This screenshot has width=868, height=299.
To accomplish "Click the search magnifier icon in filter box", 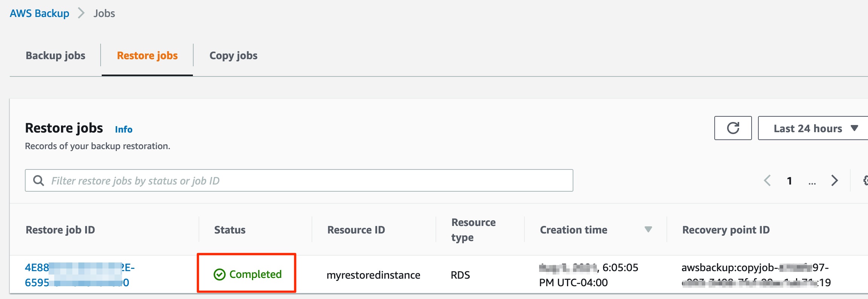I will [38, 181].
